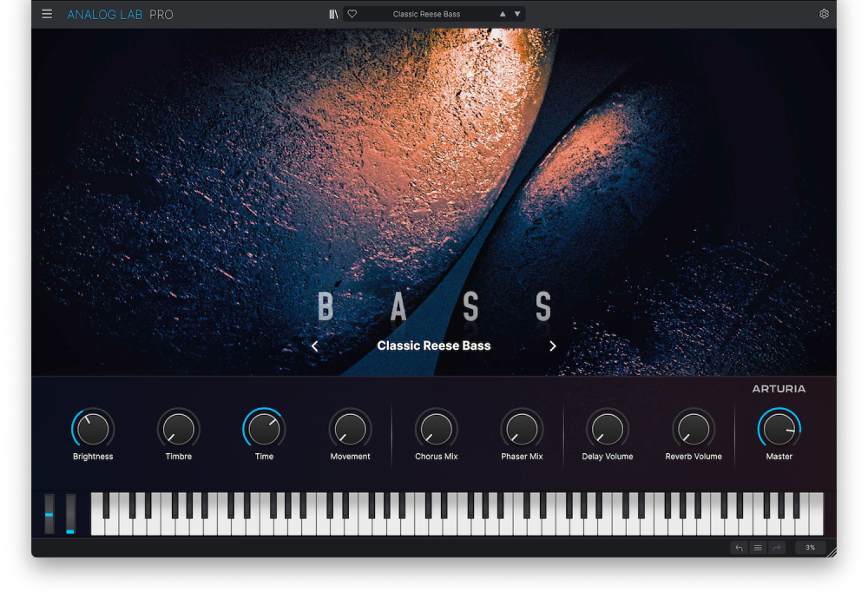
Task: Click the Chorus Mix knob
Action: [x=436, y=429]
